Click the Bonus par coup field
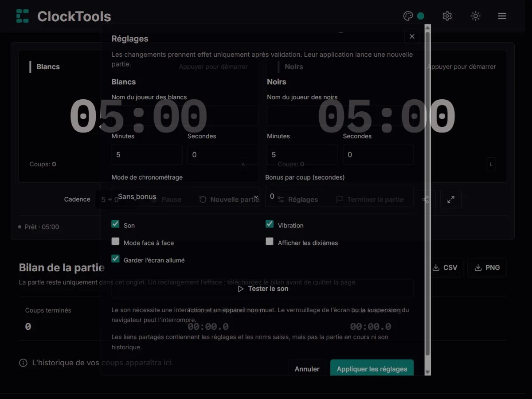This screenshot has height=399, width=532. click(x=339, y=196)
